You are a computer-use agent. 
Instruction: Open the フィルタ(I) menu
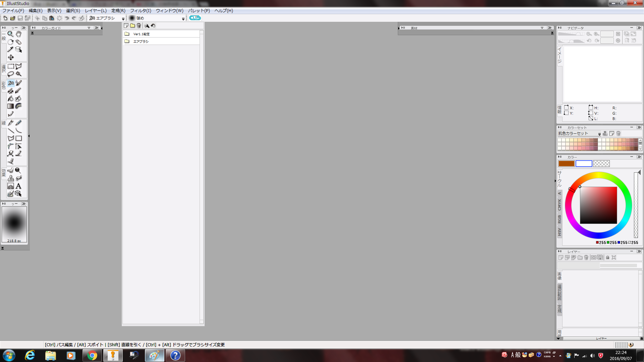141,11
